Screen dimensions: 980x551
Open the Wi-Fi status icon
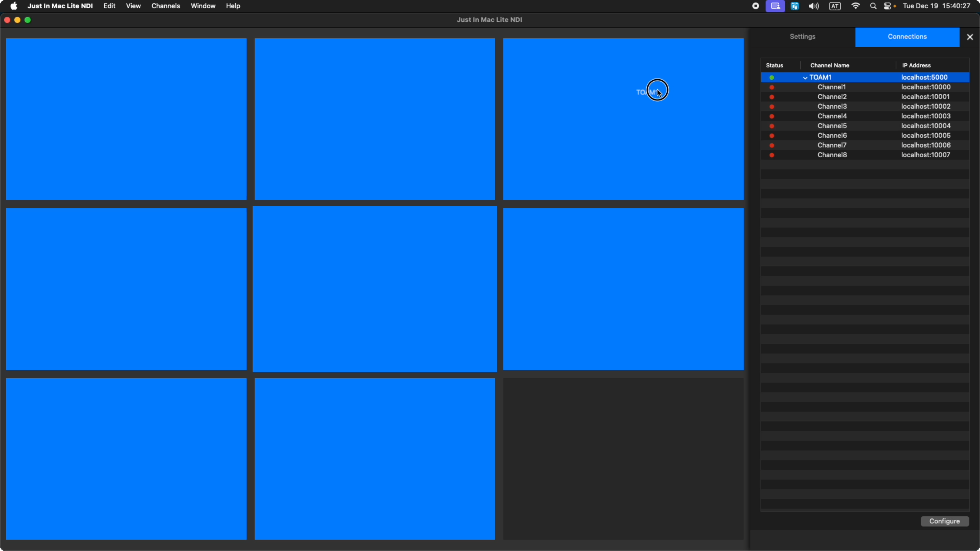click(x=855, y=6)
